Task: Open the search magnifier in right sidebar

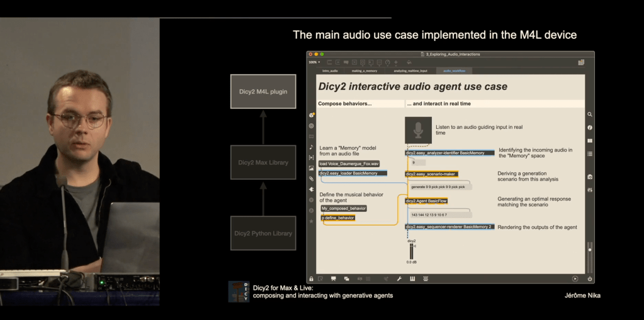Action: 590,115
